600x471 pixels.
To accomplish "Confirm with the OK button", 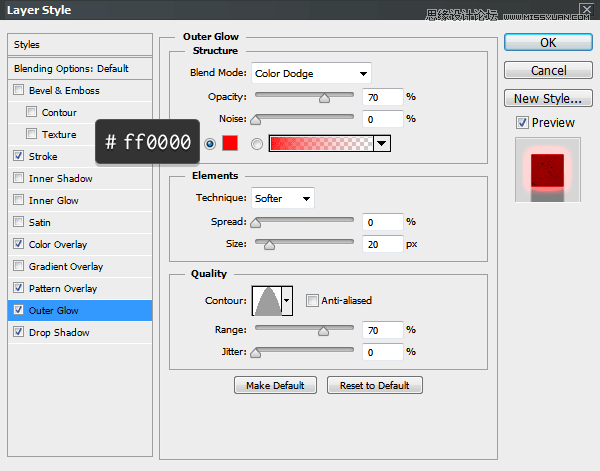I will pyautogui.click(x=548, y=42).
